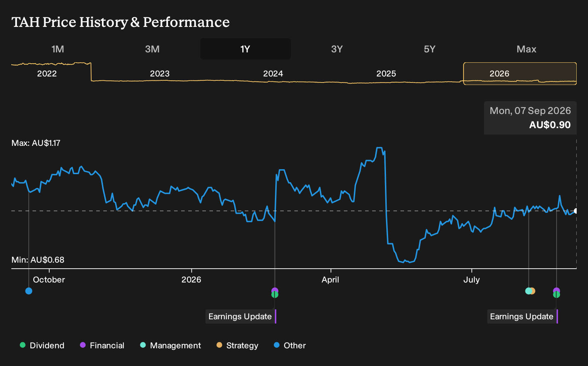The height and width of the screenshot is (366, 588).
Task: Toggle the Dividend legend filter
Action: 42,345
